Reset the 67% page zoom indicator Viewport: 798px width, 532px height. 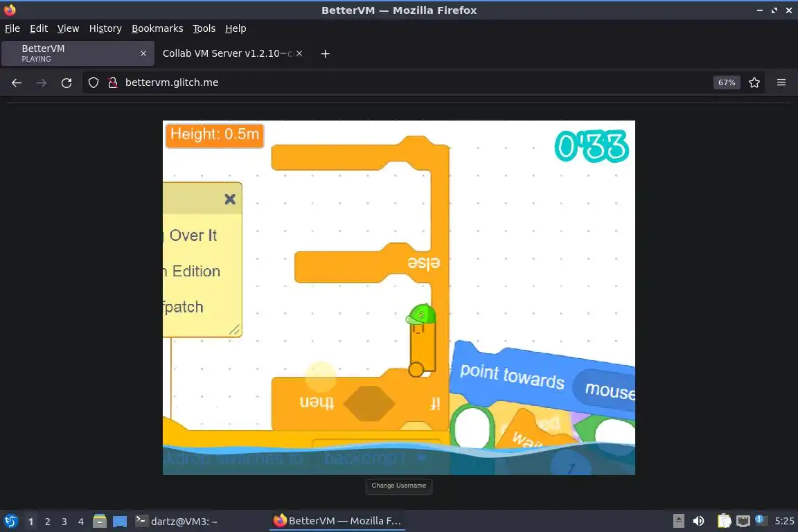coord(726,82)
